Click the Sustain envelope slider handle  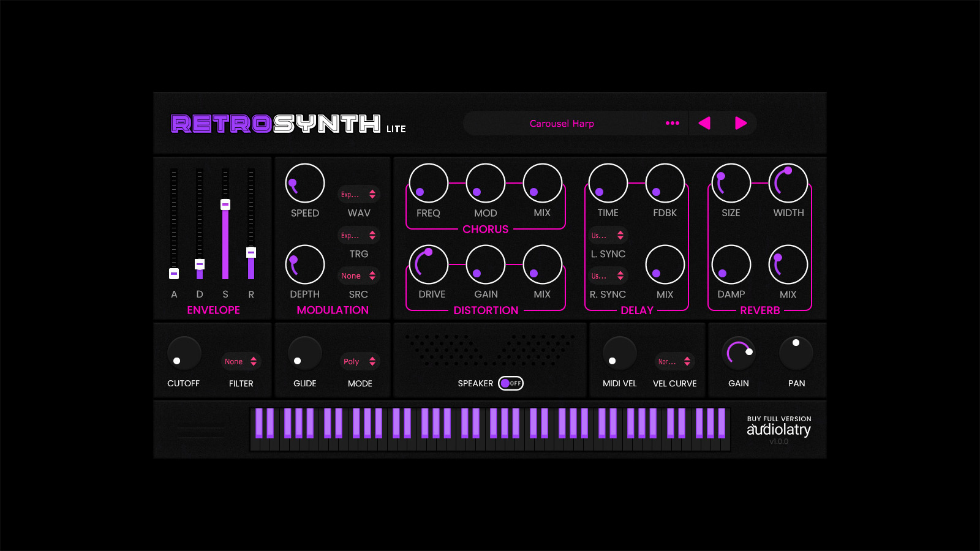(225, 204)
